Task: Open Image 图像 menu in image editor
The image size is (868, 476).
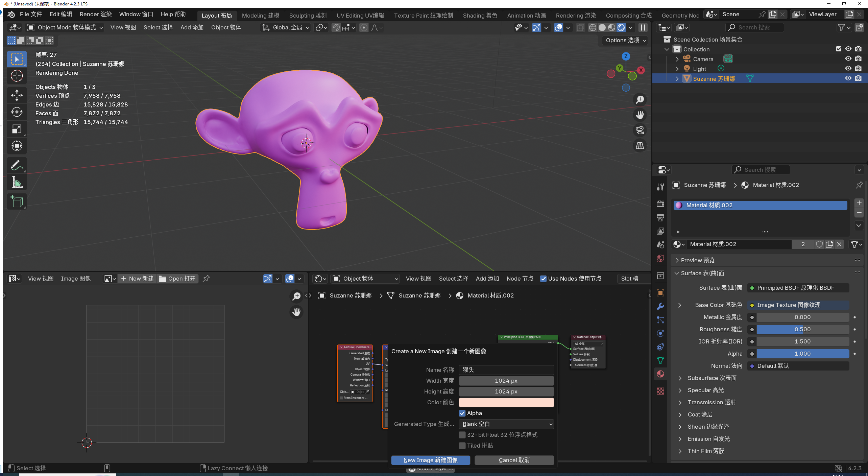Action: pos(76,279)
